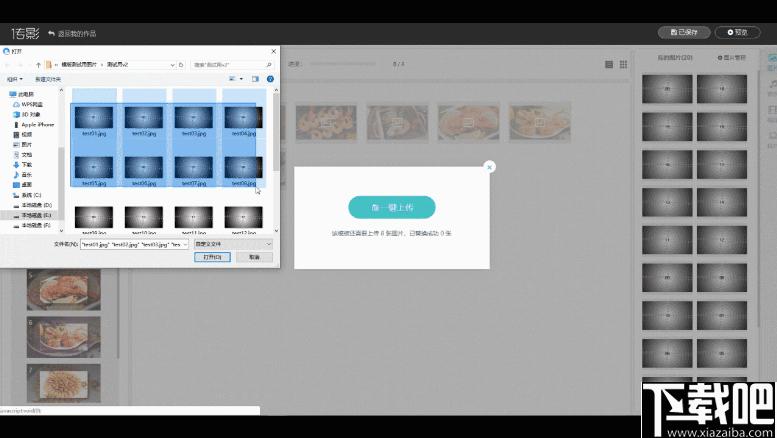
Task: Switch to grid view icon in editor
Action: click(623, 64)
